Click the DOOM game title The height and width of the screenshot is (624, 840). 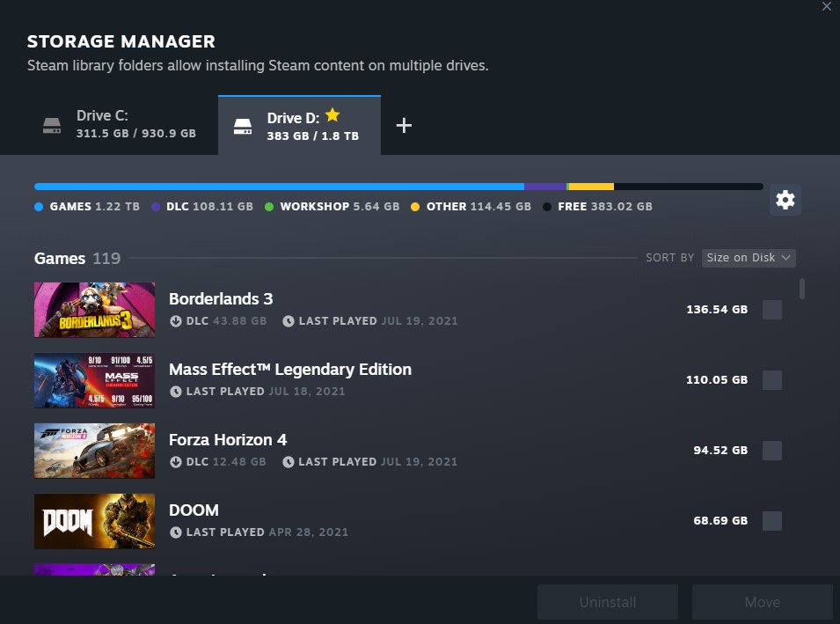click(x=194, y=510)
